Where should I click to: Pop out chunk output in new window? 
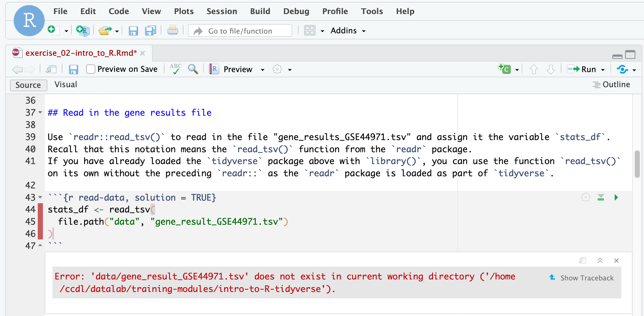click(x=583, y=261)
